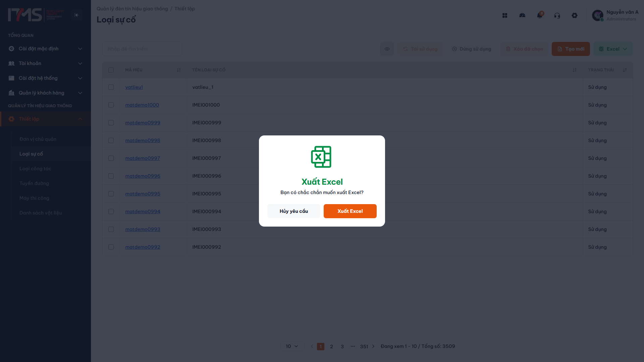The height and width of the screenshot is (362, 644).
Task: Click Cài đặt hệ thống window icon
Action: click(11, 78)
